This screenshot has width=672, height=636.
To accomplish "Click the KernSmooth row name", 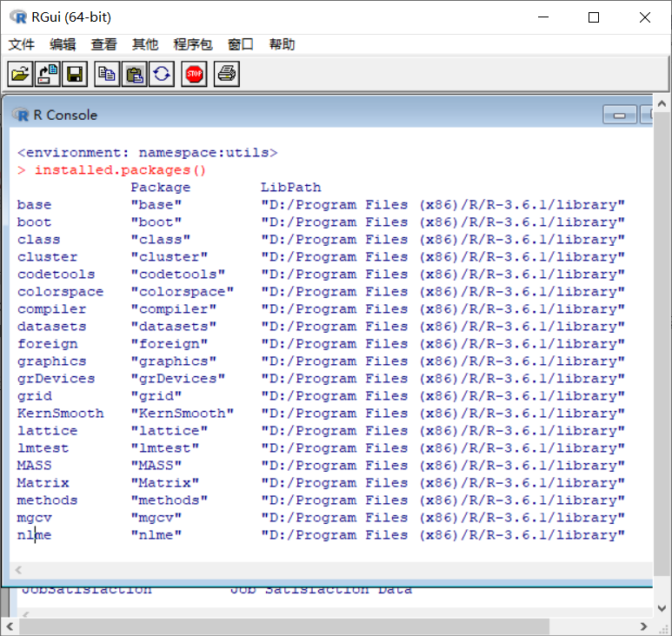I will 61,414.
